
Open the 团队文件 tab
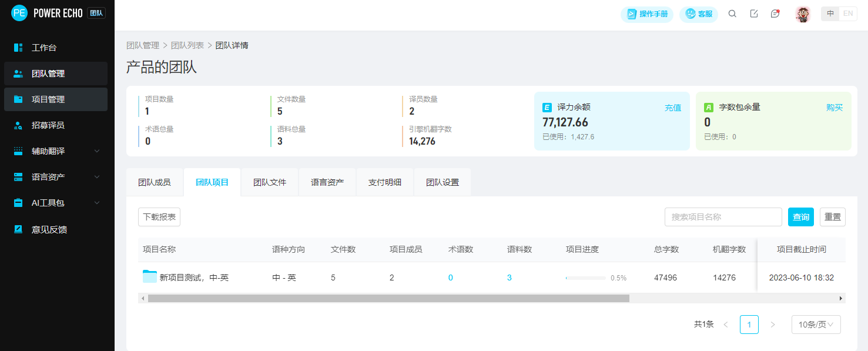pyautogui.click(x=270, y=182)
